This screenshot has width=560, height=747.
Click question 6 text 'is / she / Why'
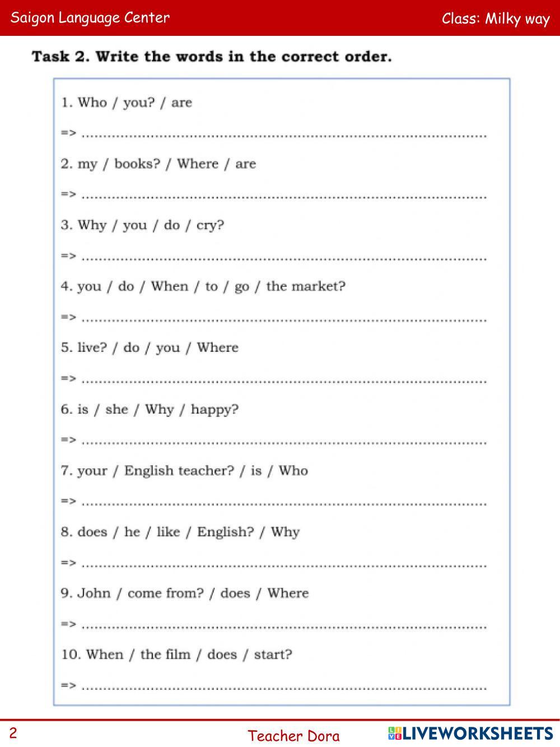click(150, 409)
